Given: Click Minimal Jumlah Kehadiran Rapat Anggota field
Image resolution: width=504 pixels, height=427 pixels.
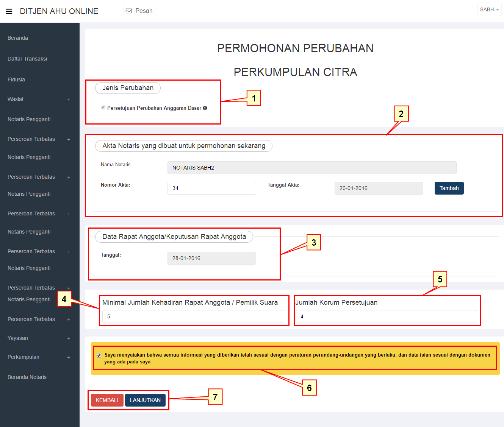Looking at the screenshot, I should tap(193, 316).
